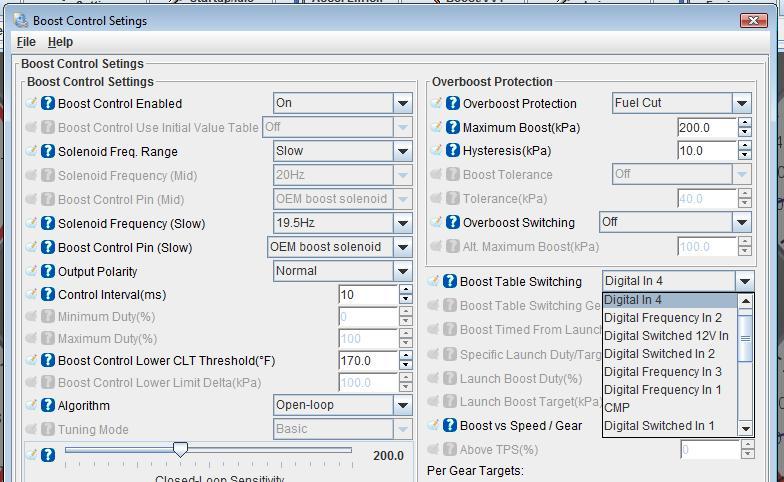Click help icon for Output Polarity

pos(48,271)
